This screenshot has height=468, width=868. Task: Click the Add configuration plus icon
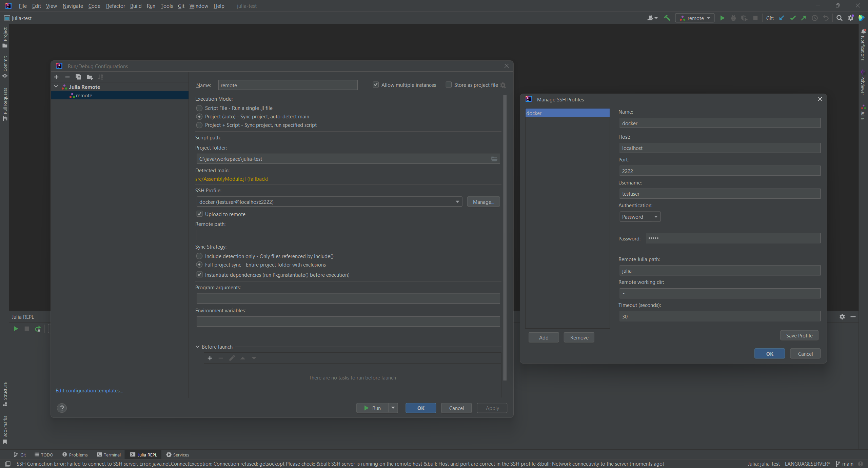point(56,77)
